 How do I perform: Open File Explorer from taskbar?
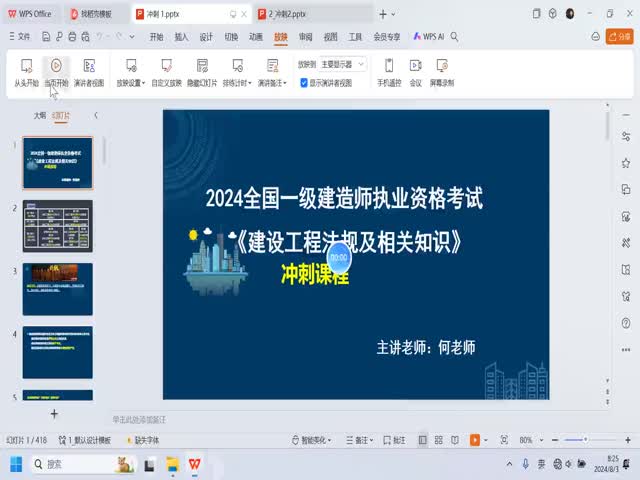tap(173, 464)
